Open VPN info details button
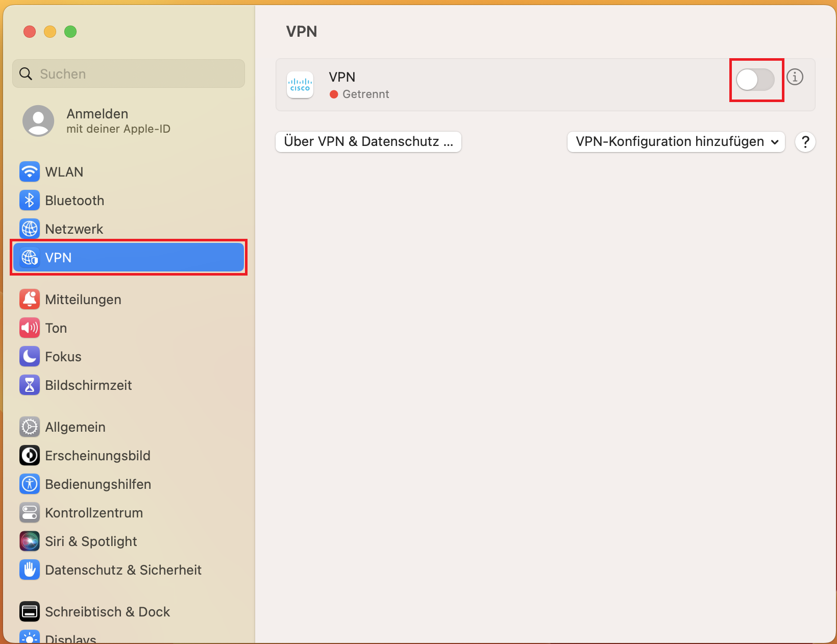The height and width of the screenshot is (644, 837). pyautogui.click(x=795, y=77)
